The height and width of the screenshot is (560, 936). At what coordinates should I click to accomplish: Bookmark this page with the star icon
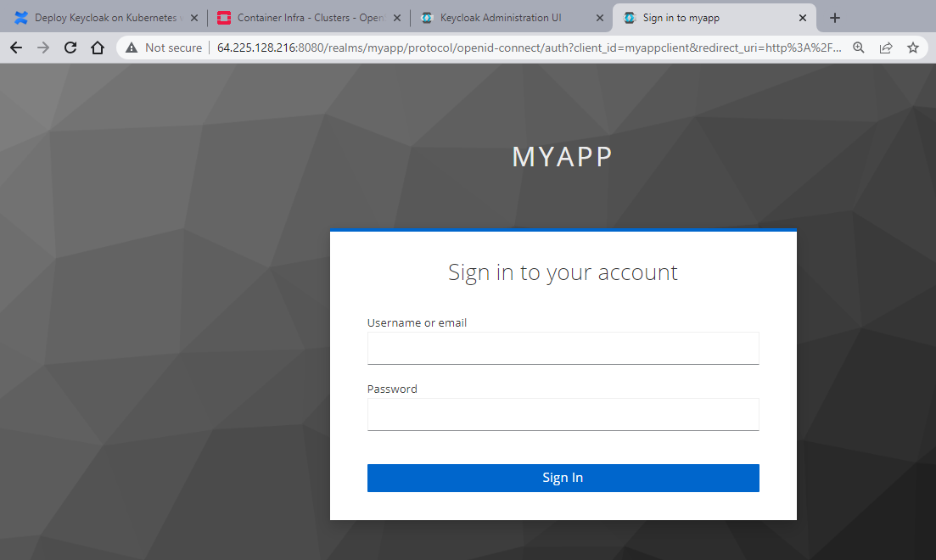click(x=913, y=48)
